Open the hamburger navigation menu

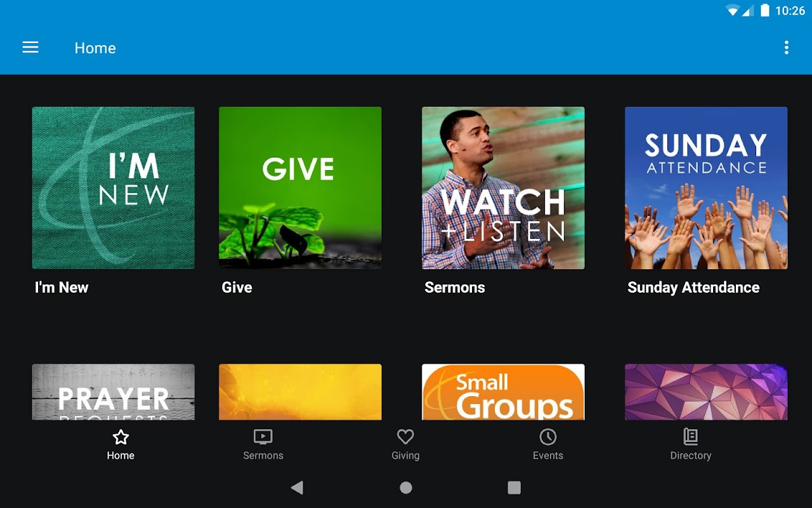(x=30, y=48)
